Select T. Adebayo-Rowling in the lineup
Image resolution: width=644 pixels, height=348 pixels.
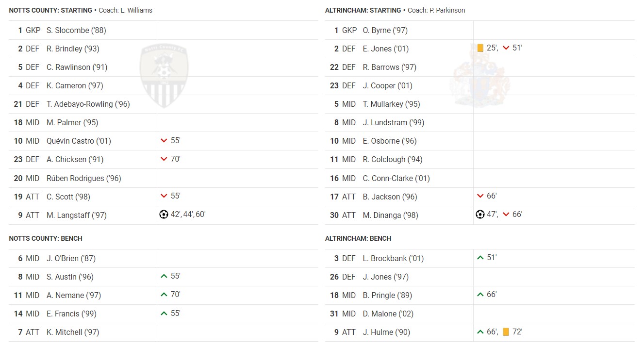click(88, 104)
